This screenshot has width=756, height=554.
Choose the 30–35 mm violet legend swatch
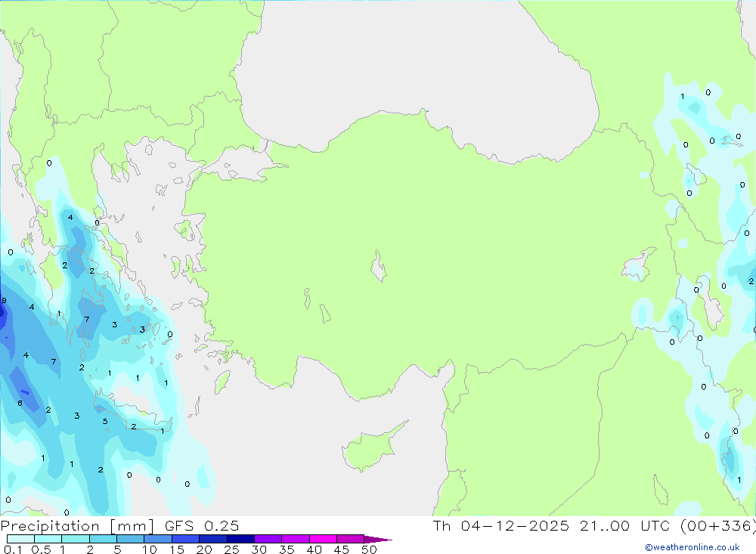pyautogui.click(x=268, y=539)
